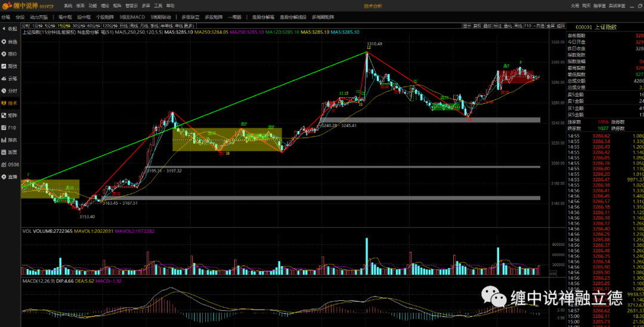
Task: Click 一根筋 in the toolbar
Action: (234, 17)
